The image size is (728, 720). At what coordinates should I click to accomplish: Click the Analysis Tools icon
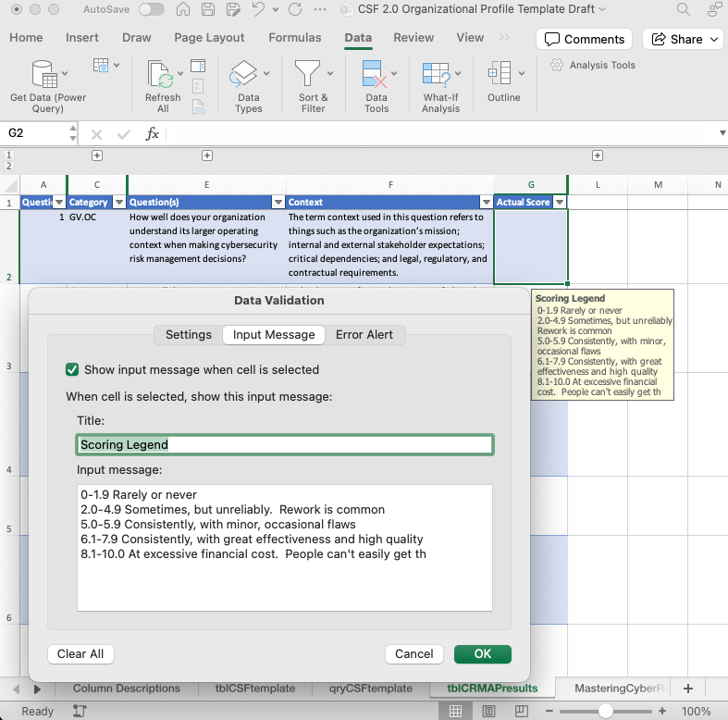coord(593,66)
